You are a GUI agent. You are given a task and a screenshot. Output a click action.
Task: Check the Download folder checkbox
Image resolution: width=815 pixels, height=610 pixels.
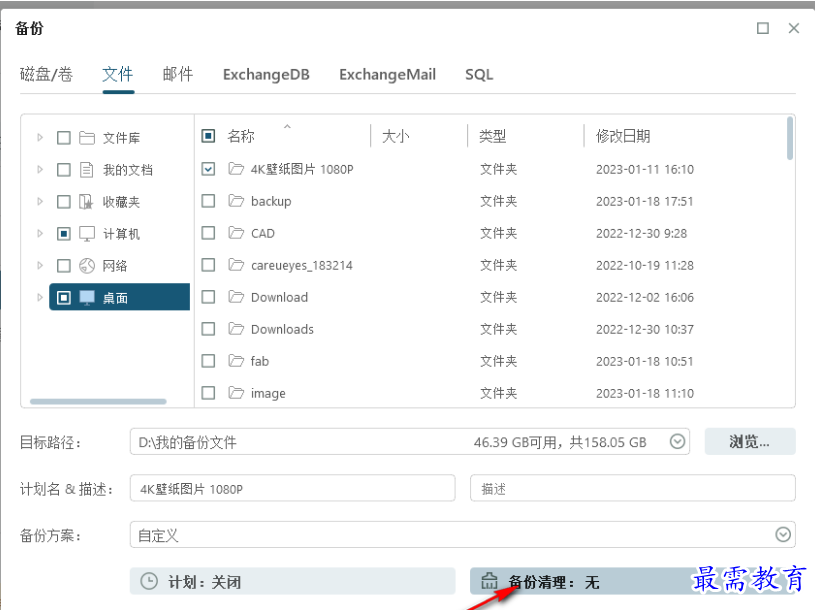208,297
